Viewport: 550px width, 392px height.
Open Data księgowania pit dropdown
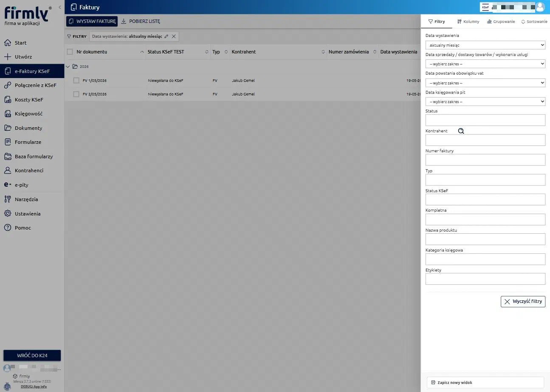[x=485, y=101]
